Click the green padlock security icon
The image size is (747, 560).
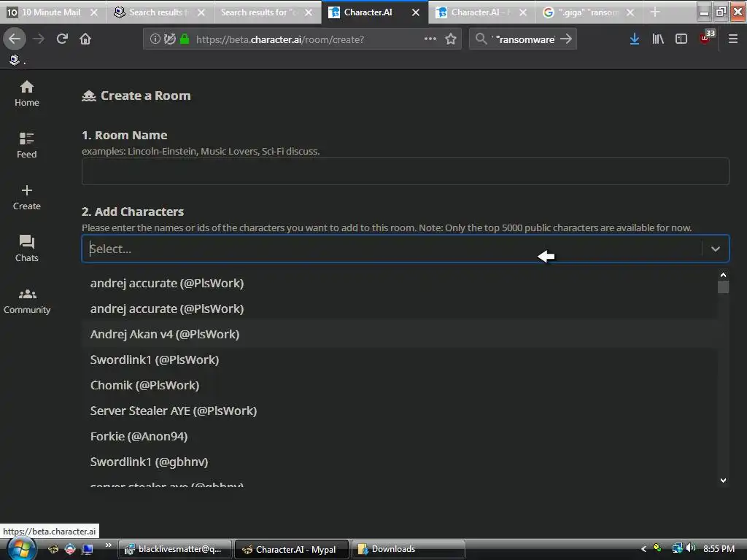pos(185,39)
